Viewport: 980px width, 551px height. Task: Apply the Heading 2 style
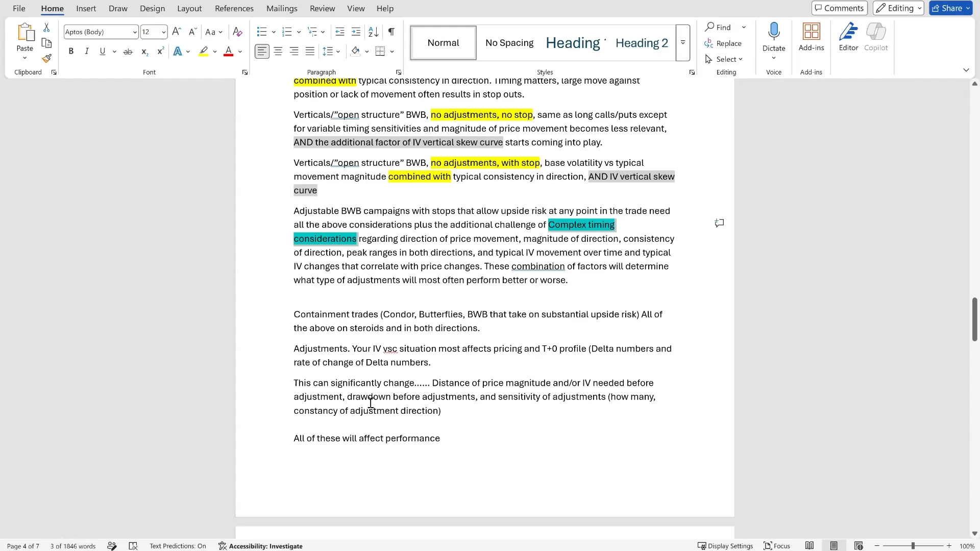[x=642, y=43]
